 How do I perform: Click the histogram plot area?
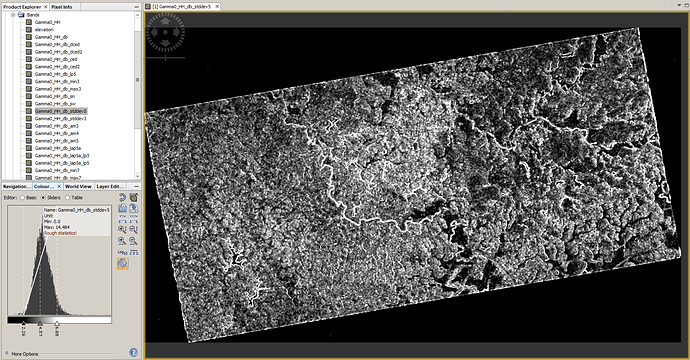pyautogui.click(x=59, y=261)
